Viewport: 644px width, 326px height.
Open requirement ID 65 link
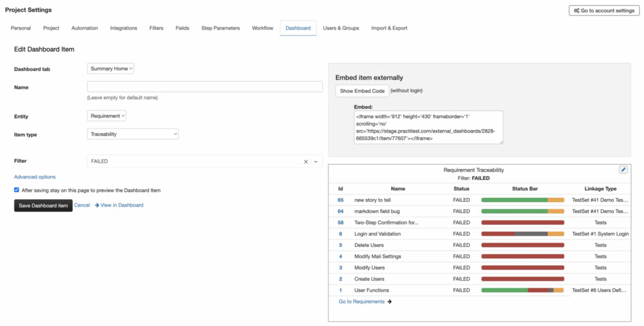(340, 200)
